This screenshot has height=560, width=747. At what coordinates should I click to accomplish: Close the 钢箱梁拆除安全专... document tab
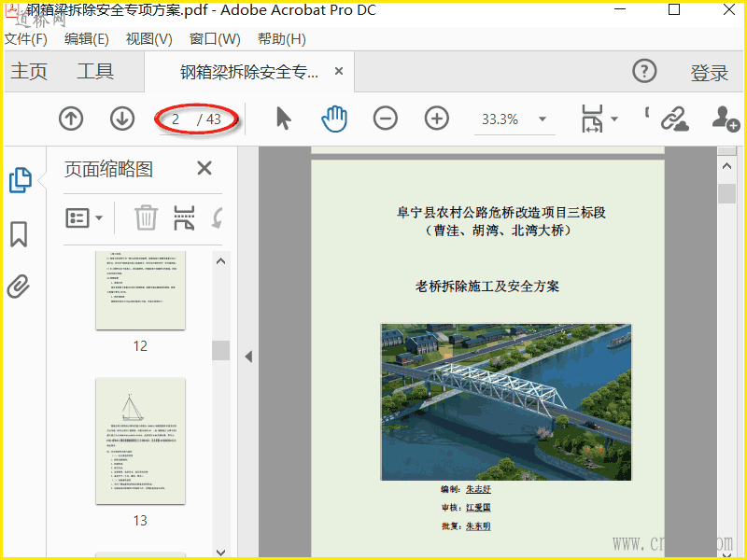(x=339, y=71)
